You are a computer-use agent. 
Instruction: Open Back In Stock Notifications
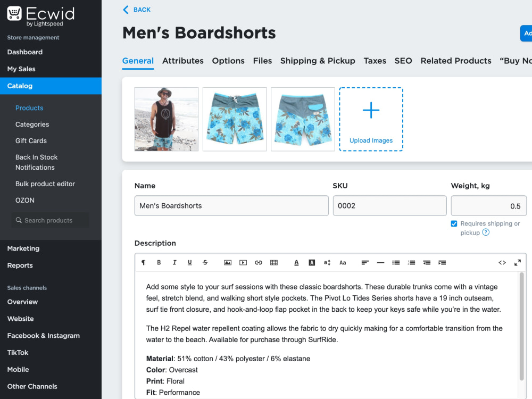[x=36, y=162]
